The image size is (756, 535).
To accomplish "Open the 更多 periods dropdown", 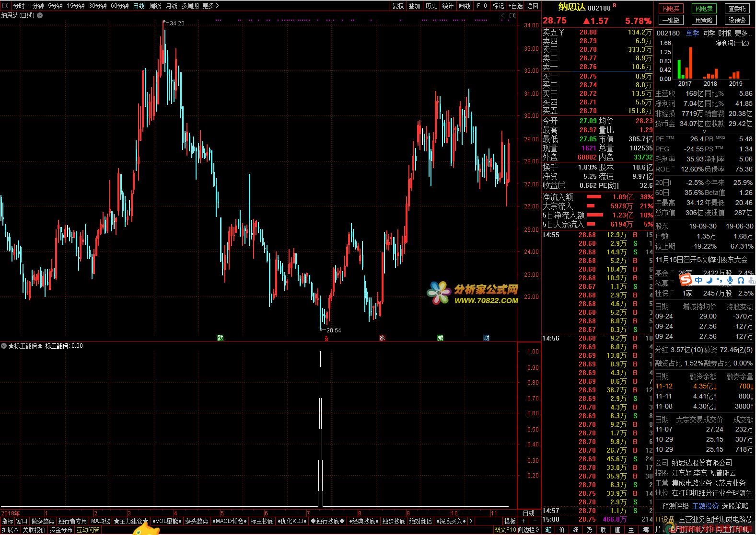I will click(x=210, y=6).
